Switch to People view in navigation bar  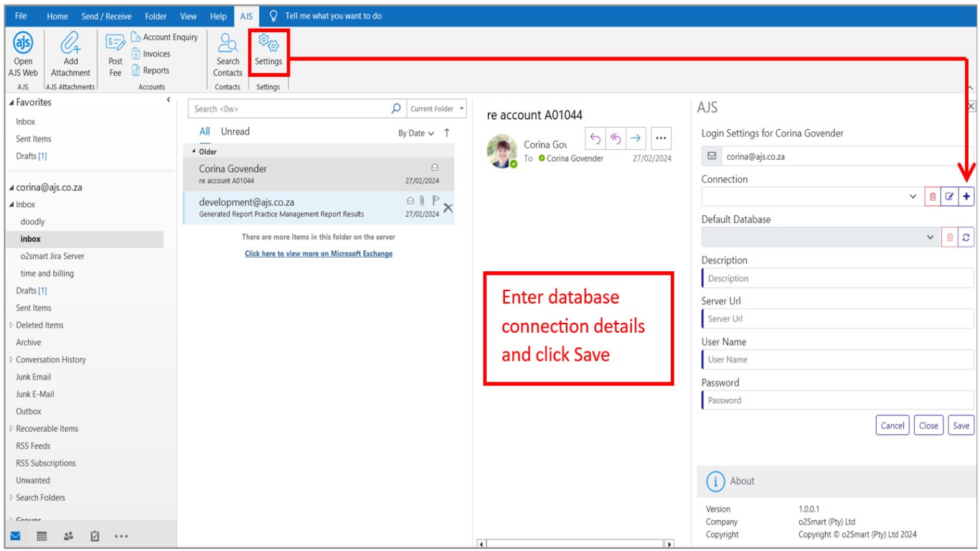tap(68, 536)
